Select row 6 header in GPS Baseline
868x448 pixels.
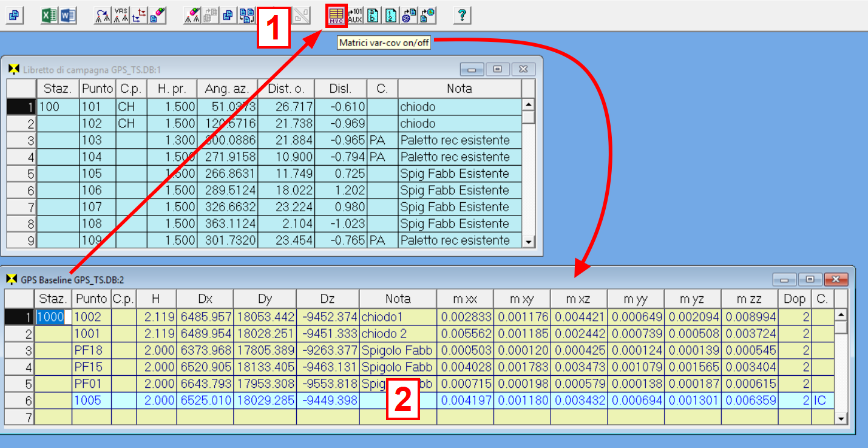pyautogui.click(x=20, y=401)
